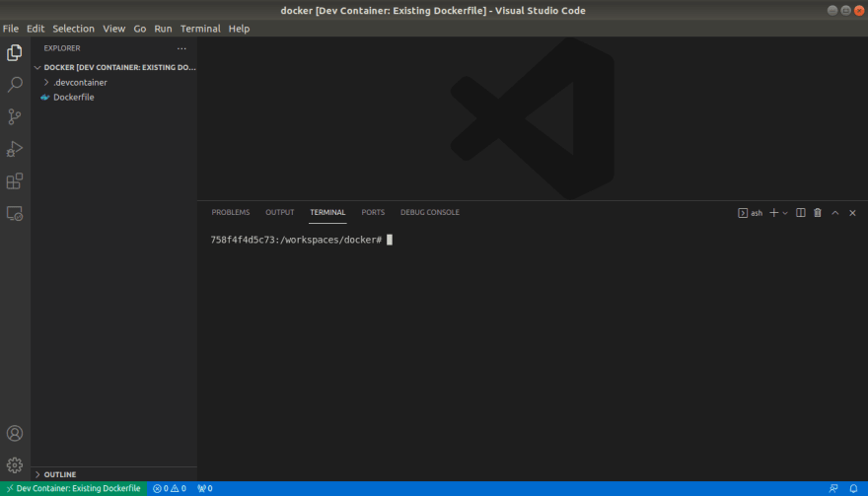
Task: Click the EXPLORER panel title
Action: click(62, 48)
